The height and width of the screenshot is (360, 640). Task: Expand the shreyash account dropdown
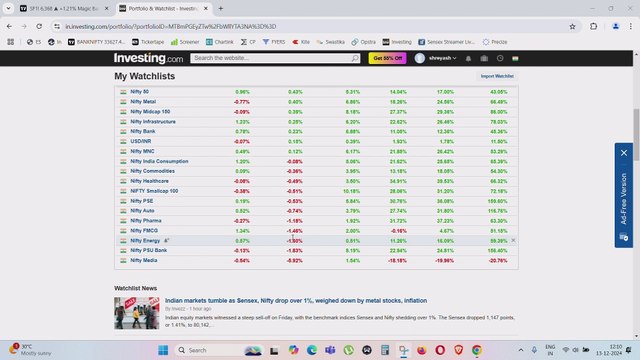click(442, 58)
